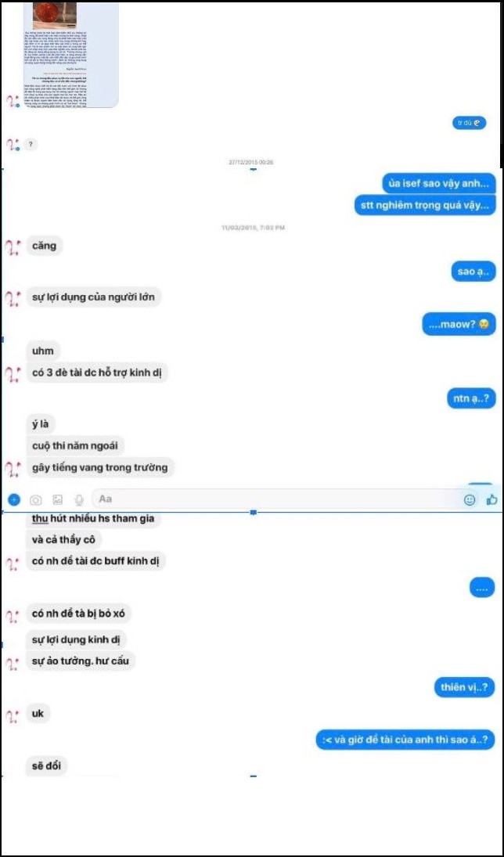Click the 'có 3 đề tài dc hỗ trợ kinh dị' bubble
This screenshot has width=504, height=857.
97,373
